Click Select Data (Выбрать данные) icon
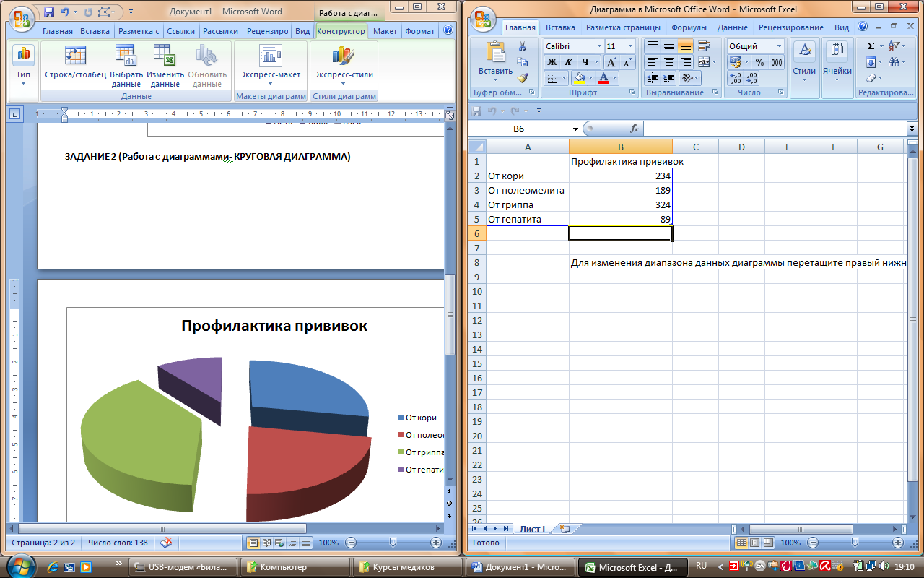Image resolution: width=924 pixels, height=578 pixels. pos(126,55)
